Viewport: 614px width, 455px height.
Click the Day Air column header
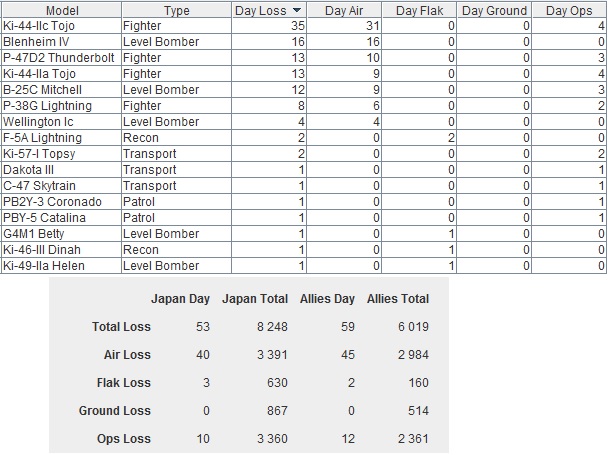[x=343, y=10]
